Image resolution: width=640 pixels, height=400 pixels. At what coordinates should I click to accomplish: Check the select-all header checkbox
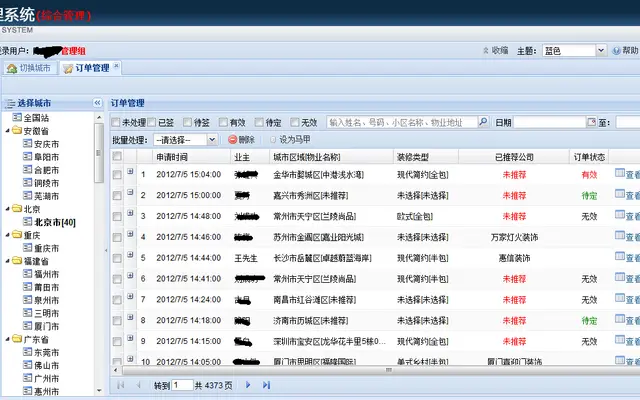click(x=117, y=156)
